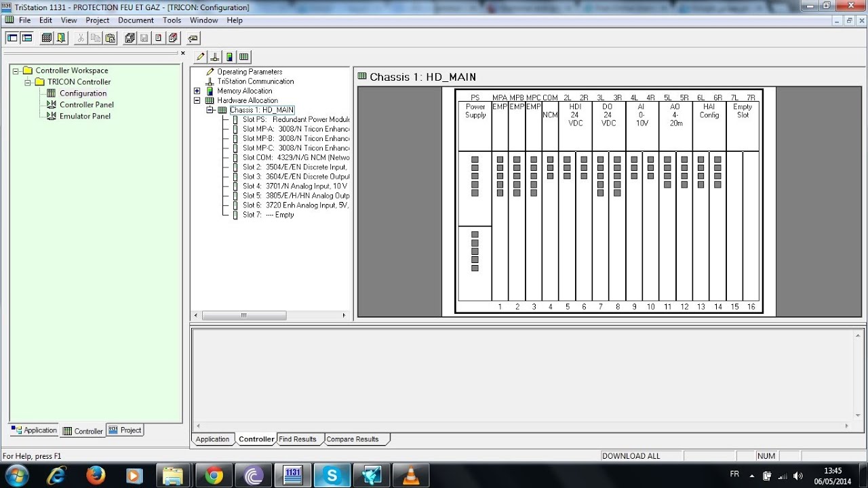Toggle the workspace view pane toolbar icon
This screenshot has height=488, width=868.
[12, 38]
